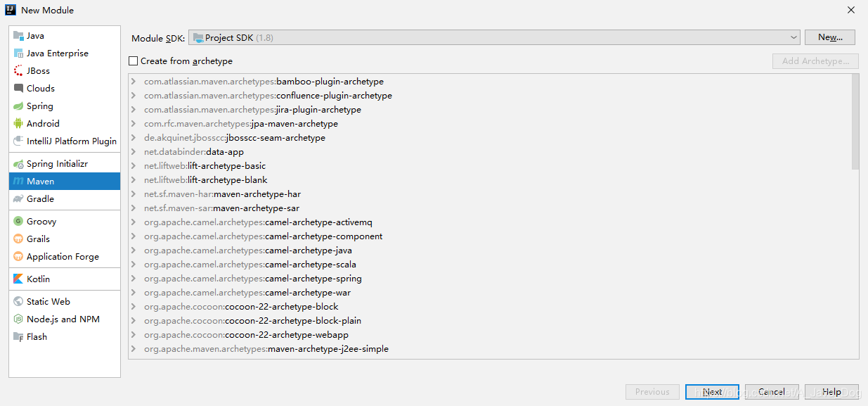Click the Static Web globe icon
The height and width of the screenshot is (406, 868).
tap(18, 302)
